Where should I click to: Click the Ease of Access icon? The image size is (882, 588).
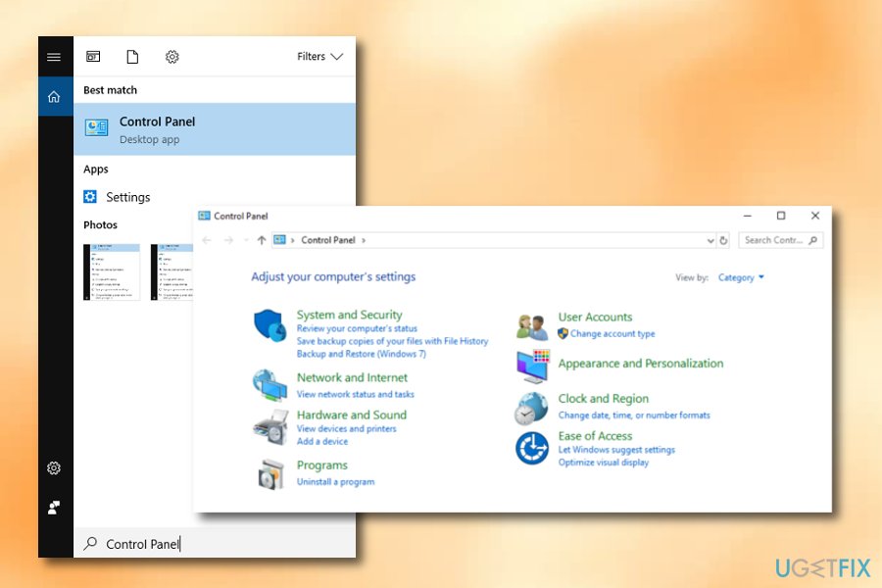(531, 448)
